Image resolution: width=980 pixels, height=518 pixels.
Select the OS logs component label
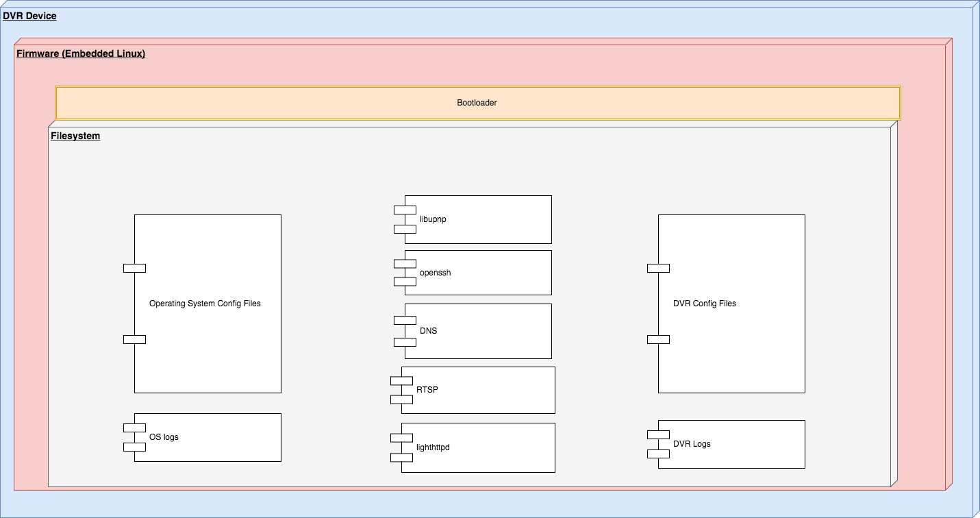[x=164, y=437]
